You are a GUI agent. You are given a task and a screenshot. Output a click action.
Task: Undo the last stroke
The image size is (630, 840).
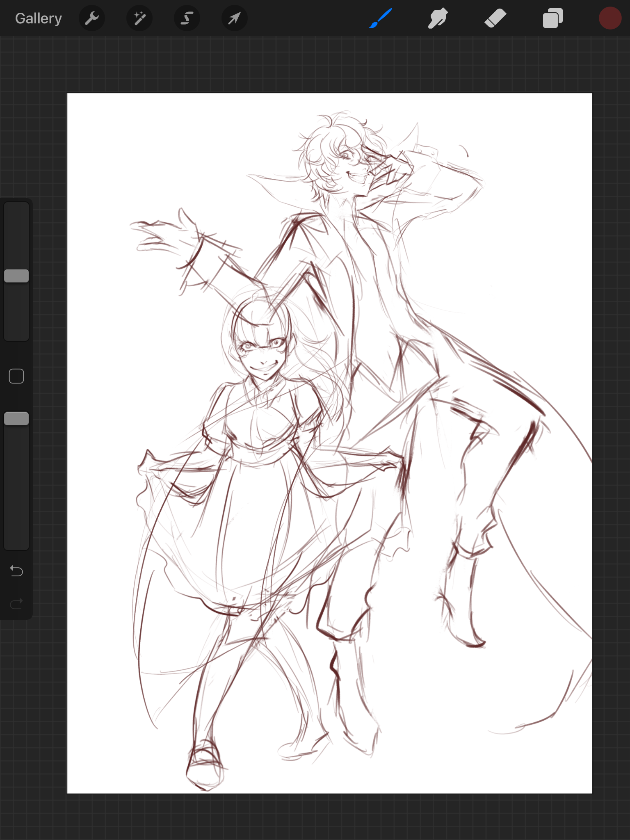coord(16,571)
